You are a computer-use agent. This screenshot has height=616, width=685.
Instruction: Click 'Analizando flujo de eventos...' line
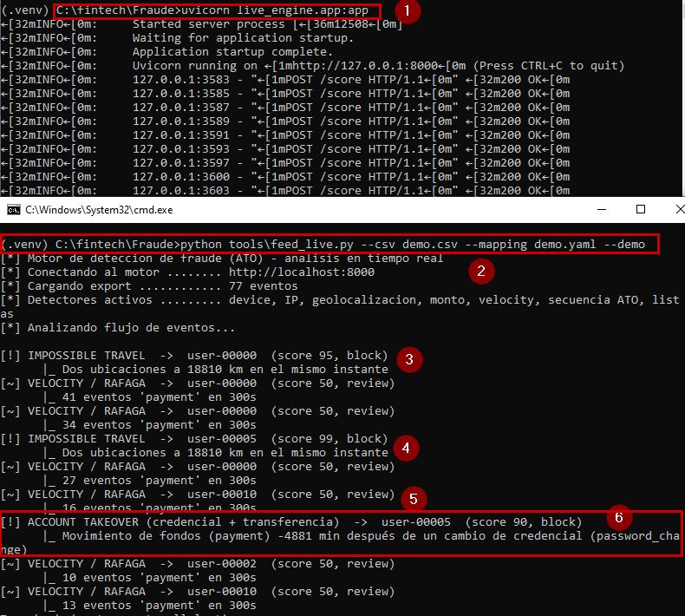[x=118, y=327]
